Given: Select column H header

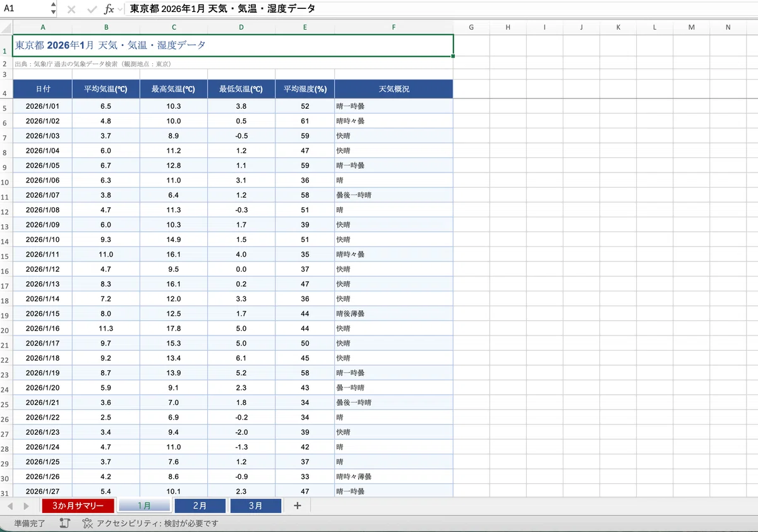Looking at the screenshot, I should 508,27.
